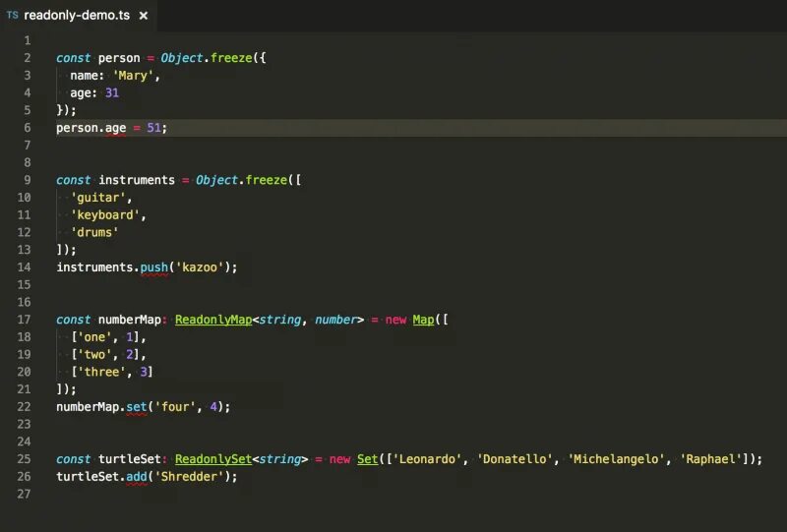Viewport: 787px width, 532px height.
Task: Place cursor on 'freeze' in line 2
Action: [231, 58]
